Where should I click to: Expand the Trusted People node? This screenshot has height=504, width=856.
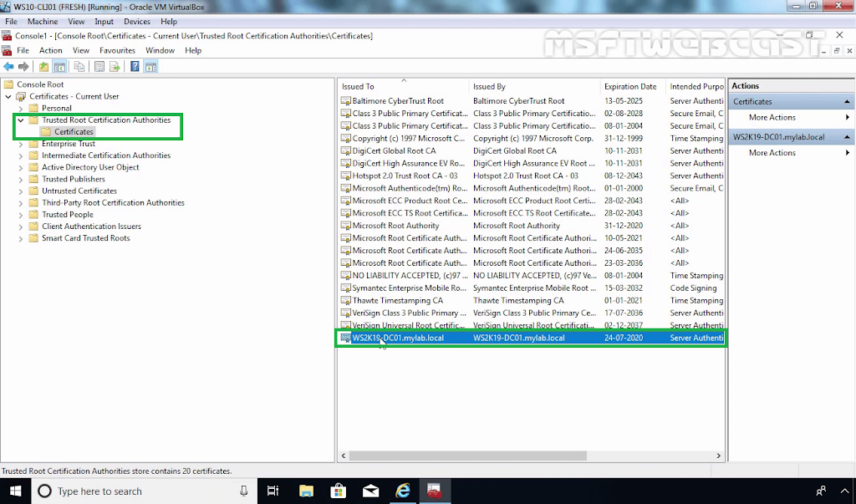pyautogui.click(x=21, y=215)
